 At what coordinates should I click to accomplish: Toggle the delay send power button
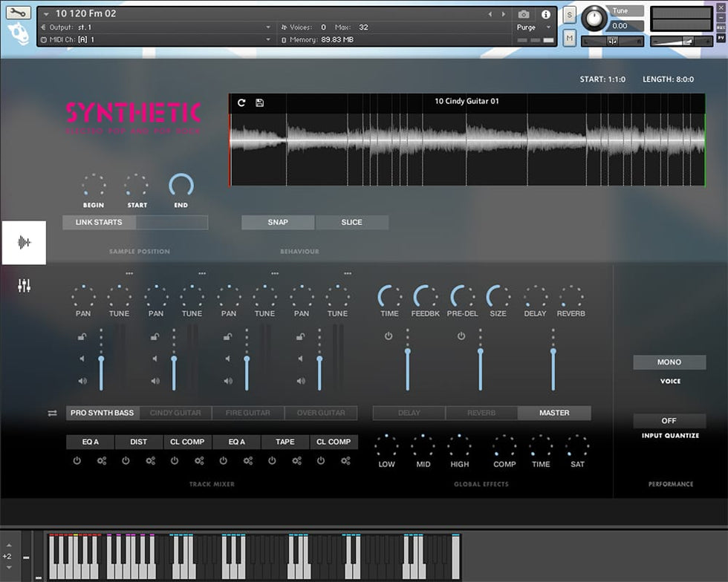(388, 336)
